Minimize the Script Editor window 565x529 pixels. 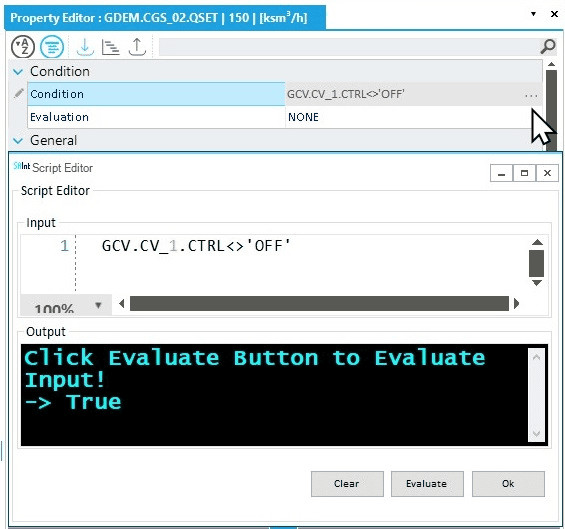pos(501,174)
